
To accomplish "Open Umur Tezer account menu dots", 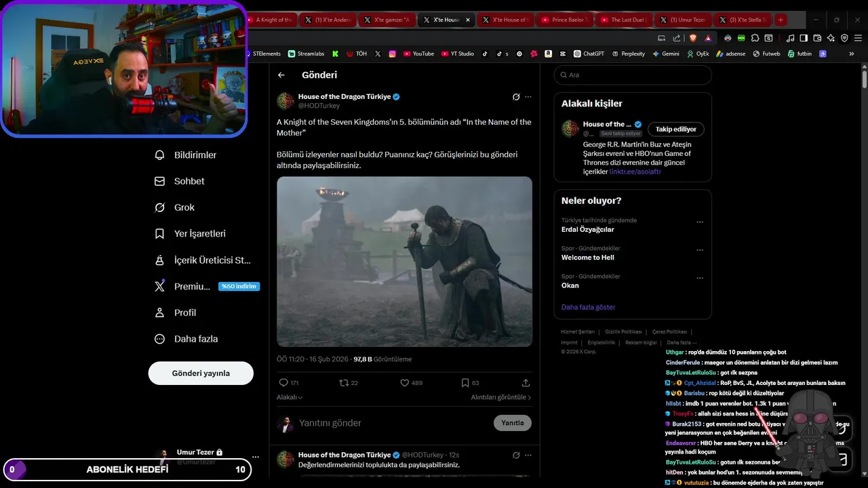I will [255, 457].
